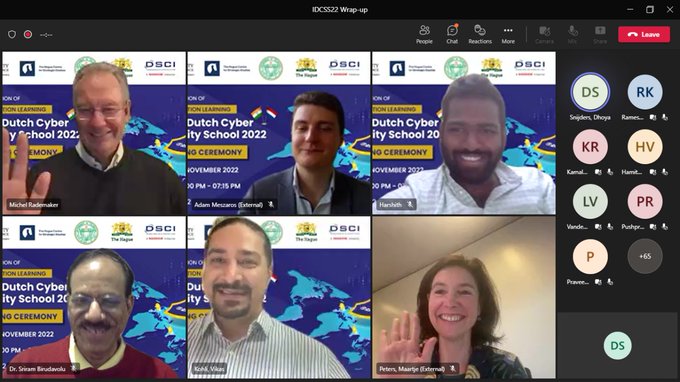Toggle the Mic on

[x=572, y=34]
